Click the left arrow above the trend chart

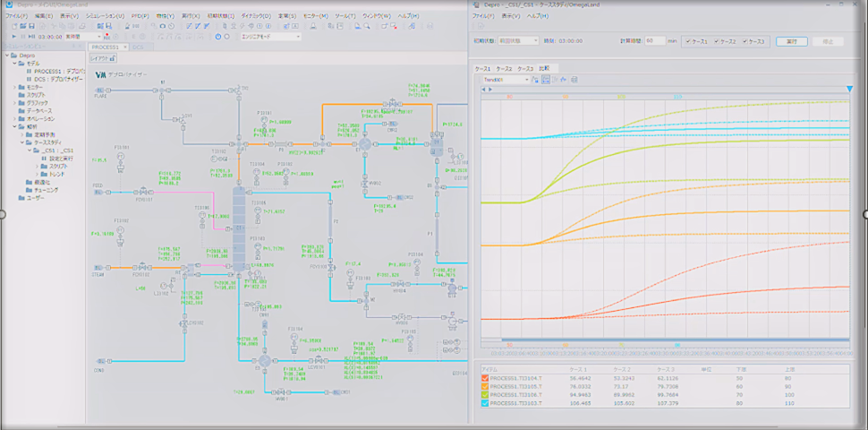click(x=483, y=89)
